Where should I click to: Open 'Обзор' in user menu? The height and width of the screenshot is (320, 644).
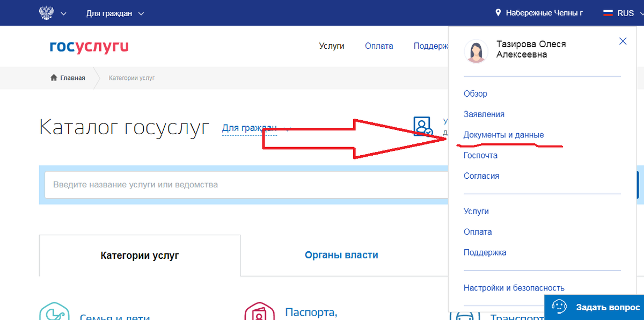[x=475, y=94]
